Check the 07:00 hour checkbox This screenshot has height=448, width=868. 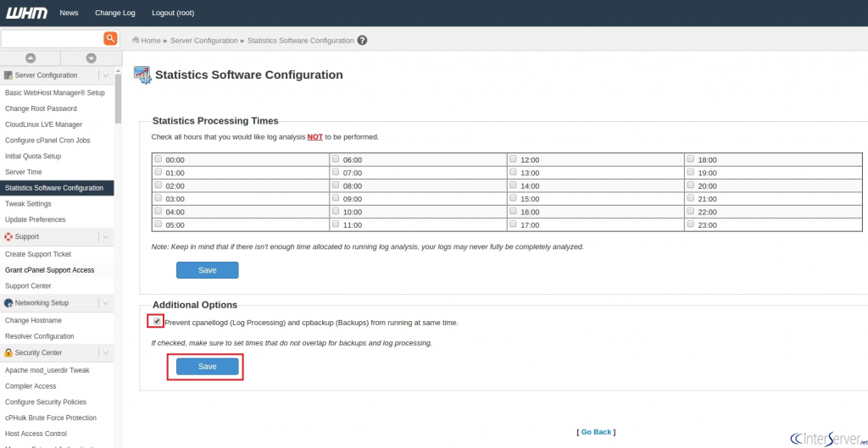pos(336,172)
